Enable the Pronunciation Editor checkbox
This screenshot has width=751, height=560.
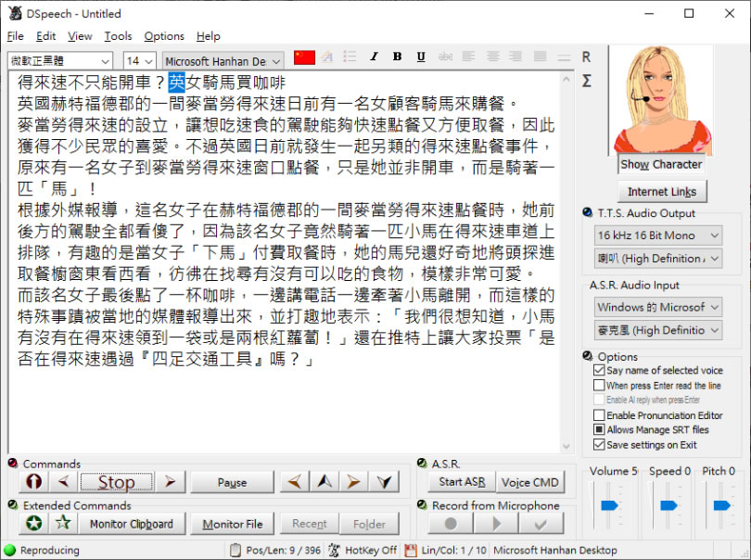[x=599, y=415]
